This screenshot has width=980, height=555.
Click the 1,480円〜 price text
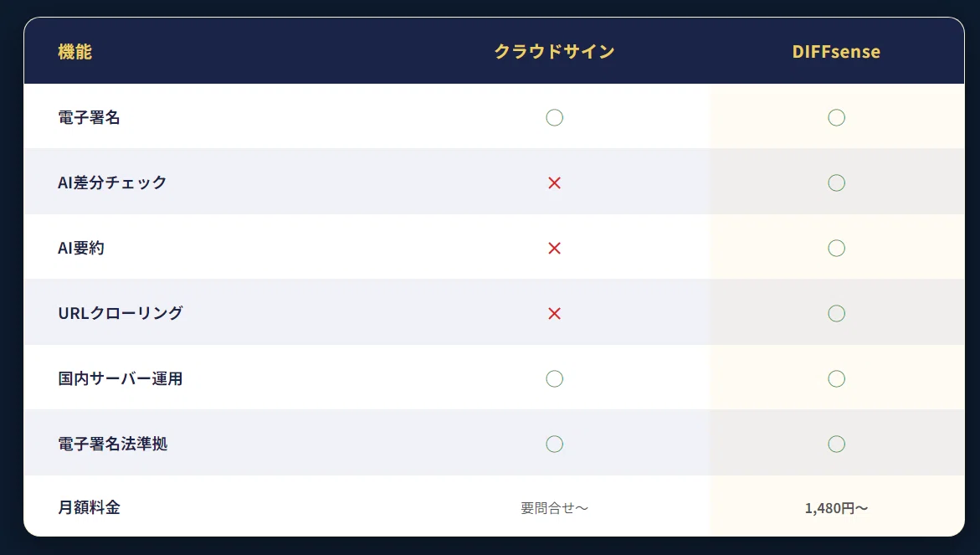point(836,508)
